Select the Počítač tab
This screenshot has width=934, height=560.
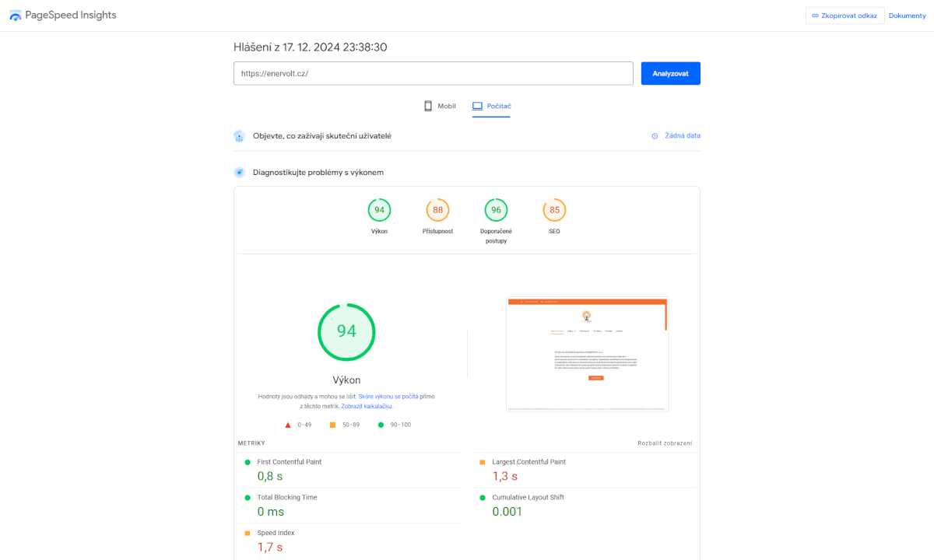click(491, 106)
